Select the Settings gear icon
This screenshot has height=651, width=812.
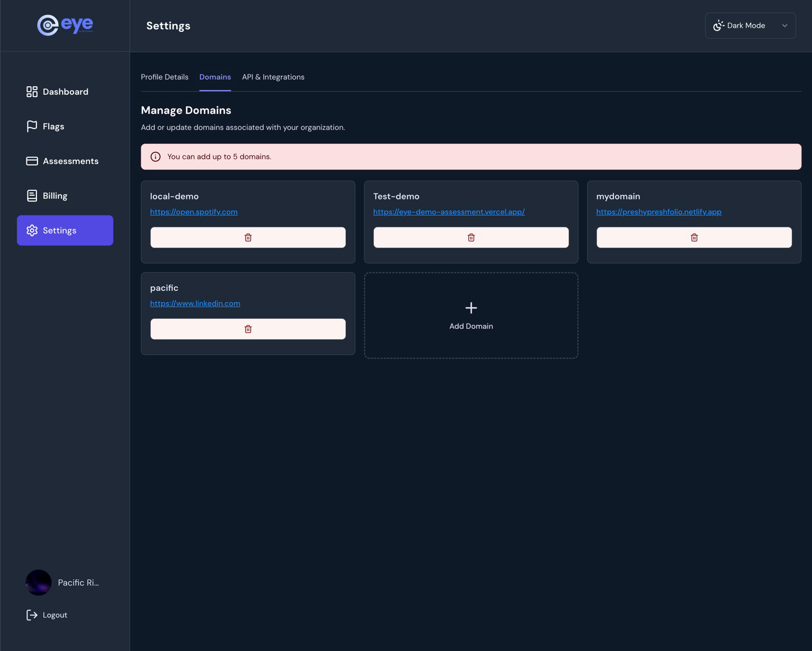[x=32, y=230]
